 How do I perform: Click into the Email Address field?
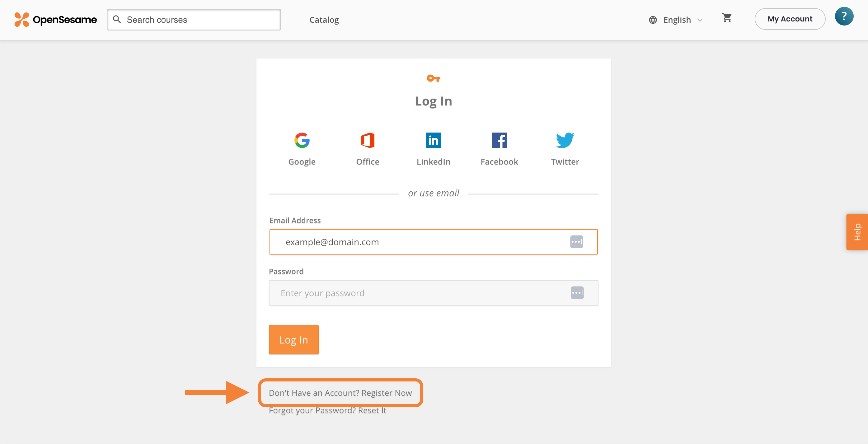(433, 242)
